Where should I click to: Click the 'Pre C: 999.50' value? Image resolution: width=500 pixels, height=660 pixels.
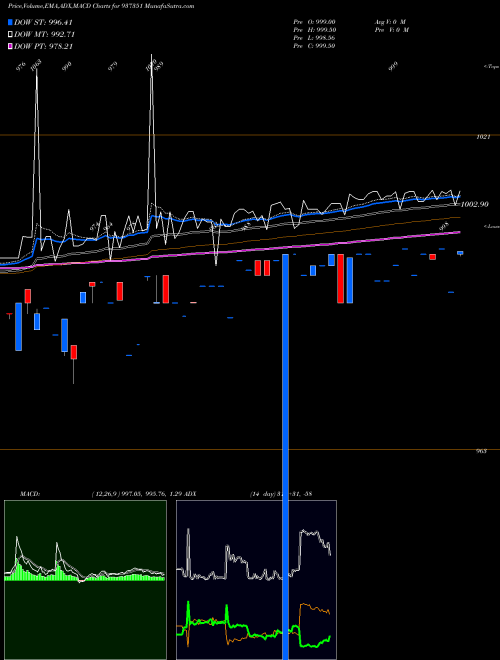click(x=314, y=46)
